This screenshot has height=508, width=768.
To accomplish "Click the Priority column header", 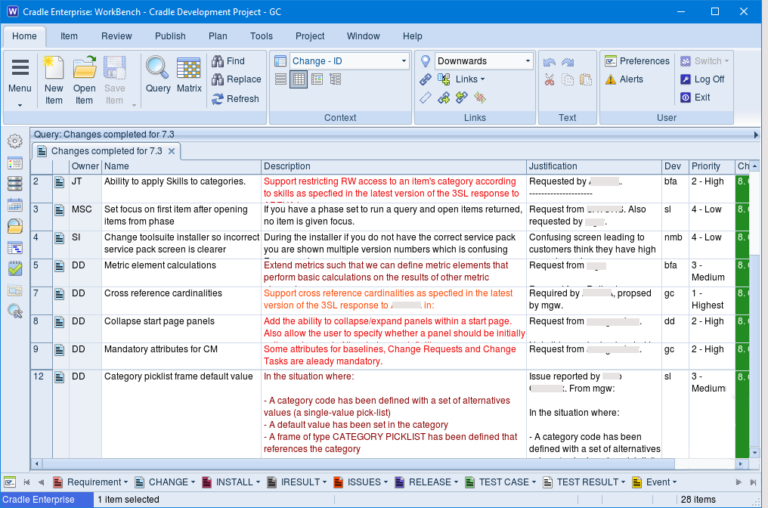I will tap(712, 167).
